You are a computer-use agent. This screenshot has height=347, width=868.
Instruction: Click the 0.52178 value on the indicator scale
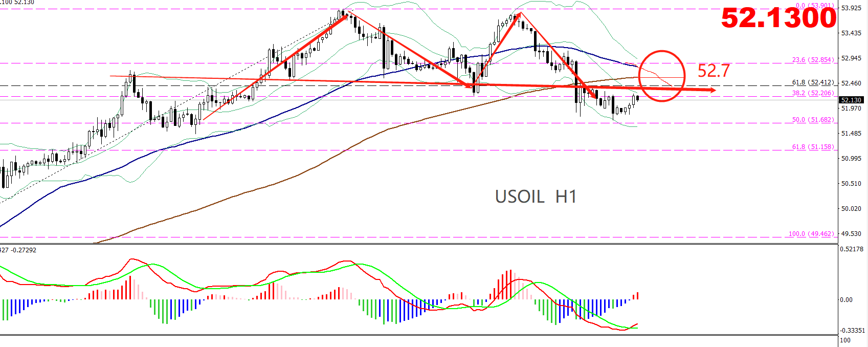tap(851, 249)
